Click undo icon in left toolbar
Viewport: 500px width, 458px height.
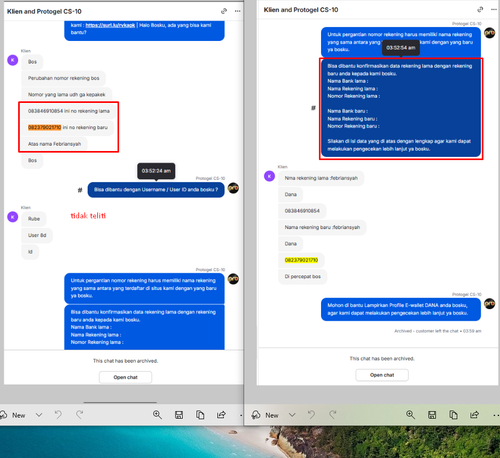pos(58,415)
